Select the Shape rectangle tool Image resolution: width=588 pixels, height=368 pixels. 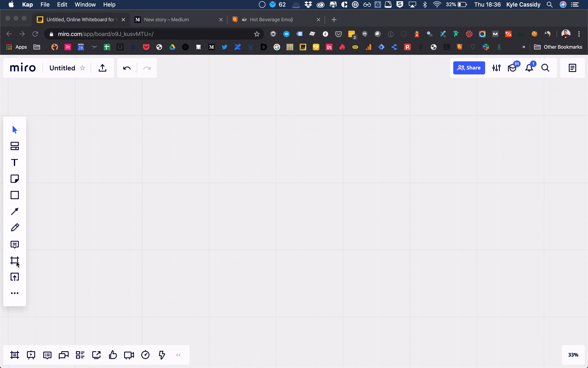[x=15, y=195]
